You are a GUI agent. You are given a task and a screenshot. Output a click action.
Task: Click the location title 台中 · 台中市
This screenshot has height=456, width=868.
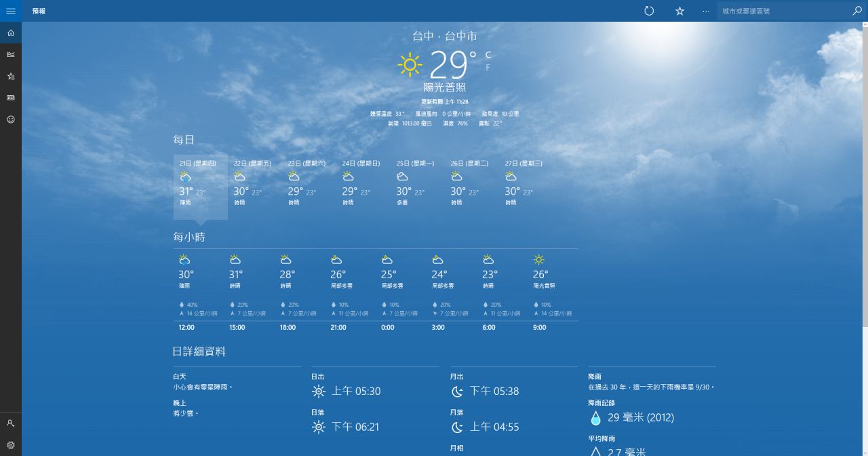(445, 36)
